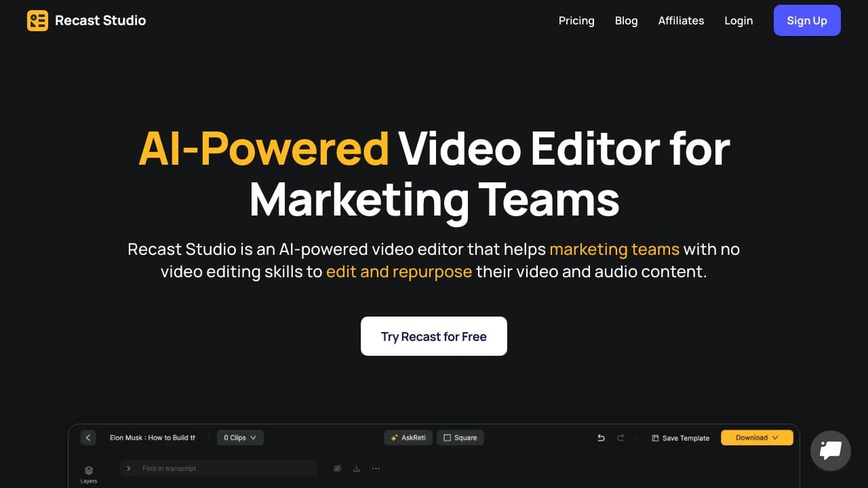Open the Affiliates page
This screenshot has height=488, width=868.
[x=681, y=20]
